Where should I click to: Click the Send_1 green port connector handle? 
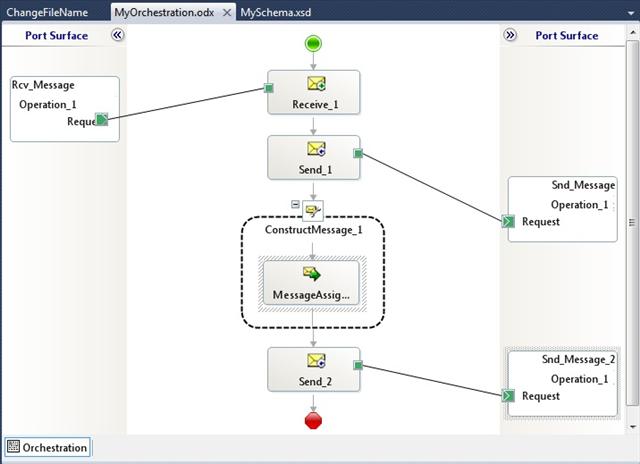(358, 153)
